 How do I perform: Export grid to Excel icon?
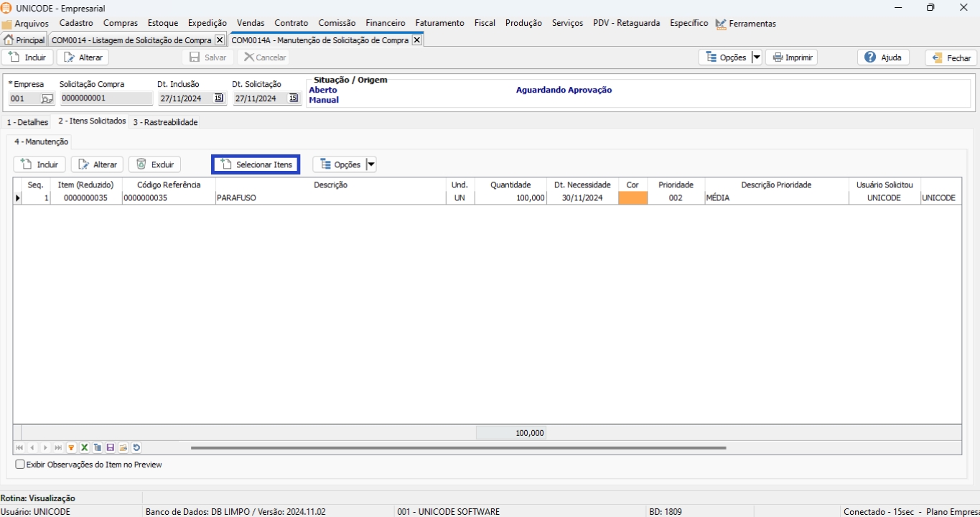click(84, 447)
